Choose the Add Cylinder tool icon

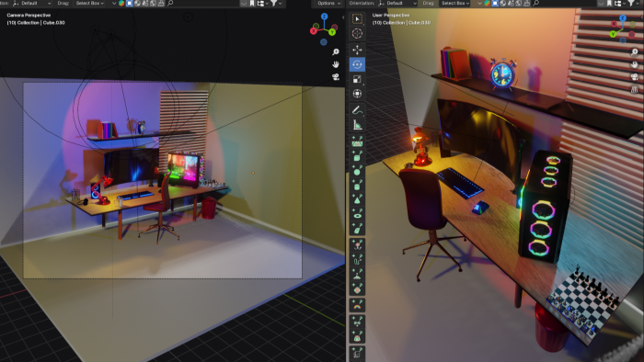pyautogui.click(x=357, y=185)
